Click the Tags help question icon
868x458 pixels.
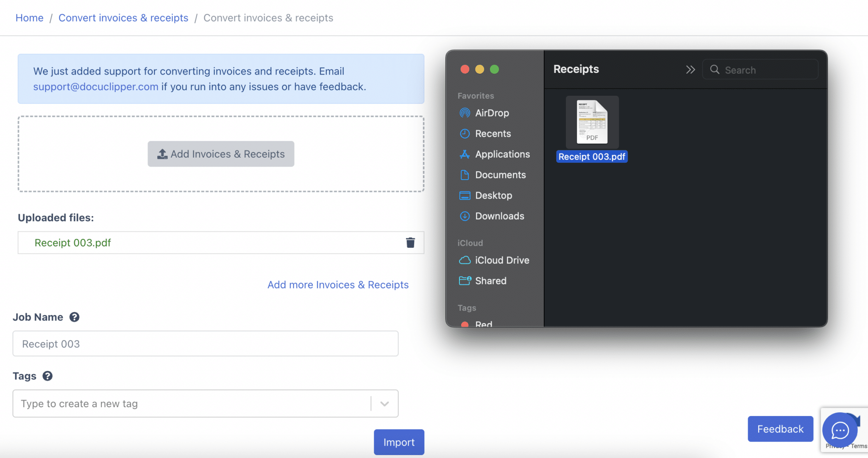[x=47, y=376]
